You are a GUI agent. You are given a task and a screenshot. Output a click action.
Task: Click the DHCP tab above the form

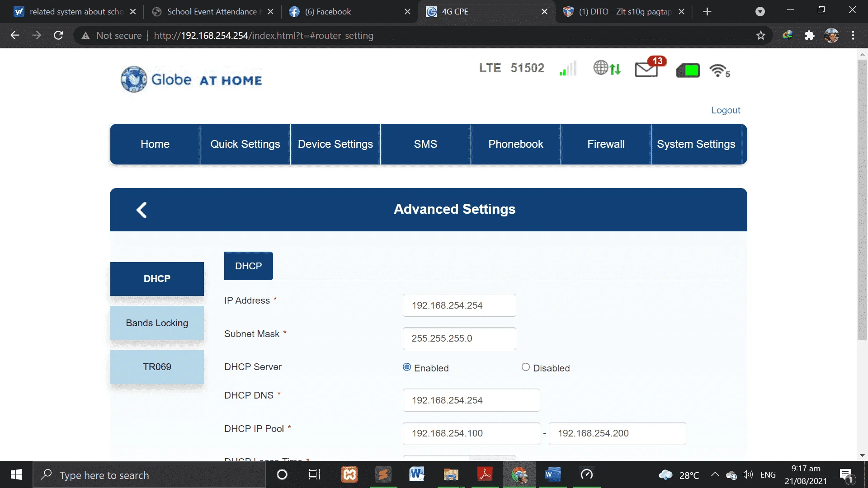coord(249,266)
